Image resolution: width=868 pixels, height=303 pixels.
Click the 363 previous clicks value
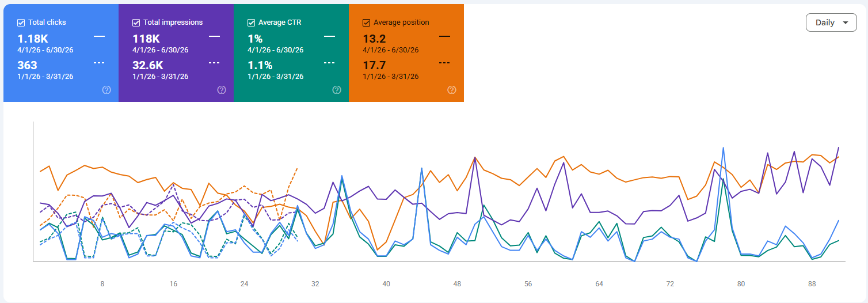pyautogui.click(x=28, y=65)
